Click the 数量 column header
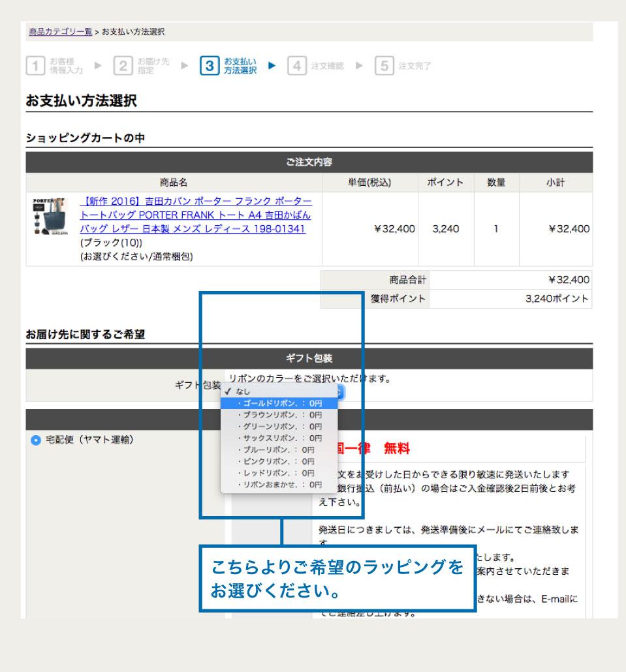This screenshot has width=626, height=672. pos(496,183)
